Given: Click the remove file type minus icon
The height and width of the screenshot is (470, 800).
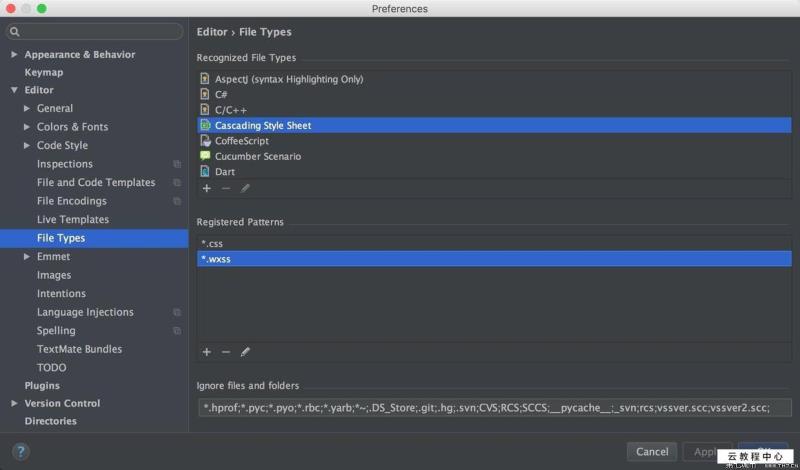Looking at the screenshot, I should 226,188.
